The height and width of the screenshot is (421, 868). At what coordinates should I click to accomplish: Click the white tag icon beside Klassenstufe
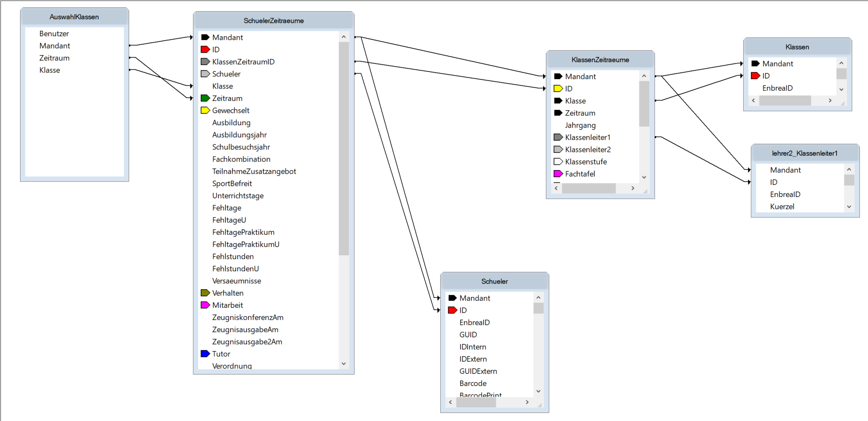pos(558,161)
